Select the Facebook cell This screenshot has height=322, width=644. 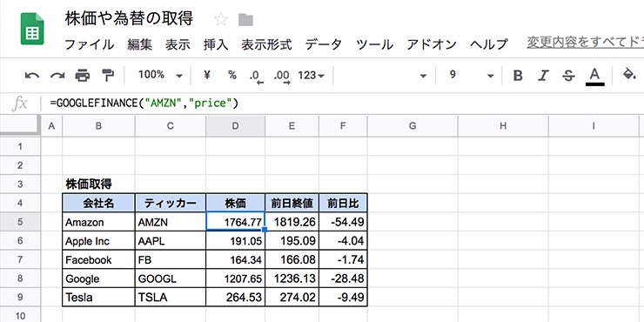click(x=98, y=259)
